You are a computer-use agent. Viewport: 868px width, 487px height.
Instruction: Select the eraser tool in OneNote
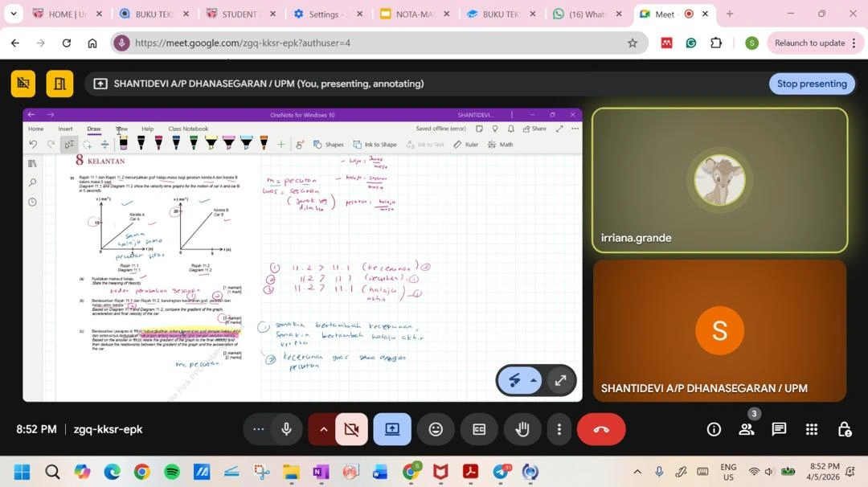(124, 144)
